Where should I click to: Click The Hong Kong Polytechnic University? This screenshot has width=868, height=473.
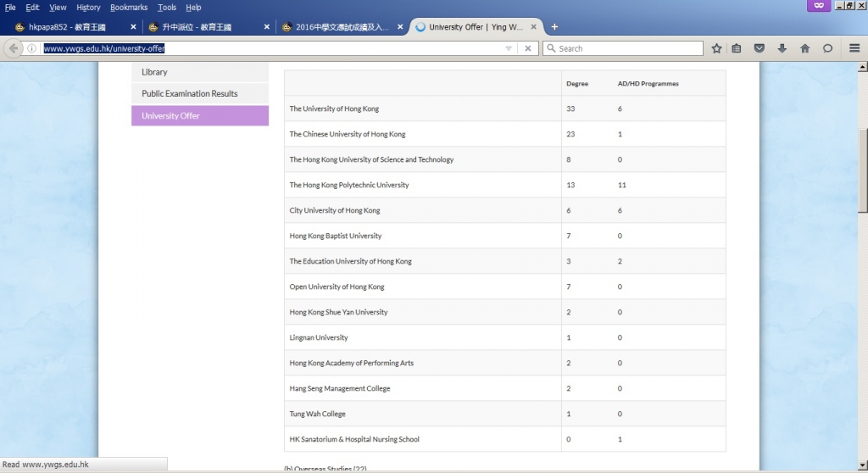point(348,185)
